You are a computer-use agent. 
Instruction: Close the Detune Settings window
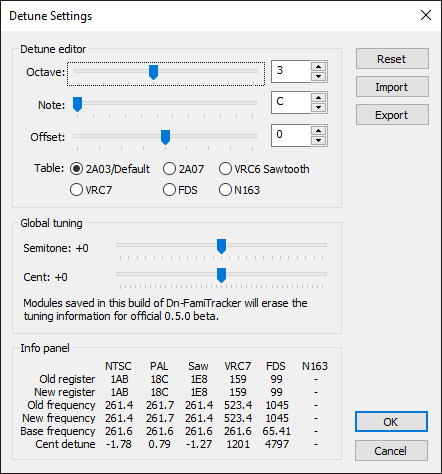point(426,15)
